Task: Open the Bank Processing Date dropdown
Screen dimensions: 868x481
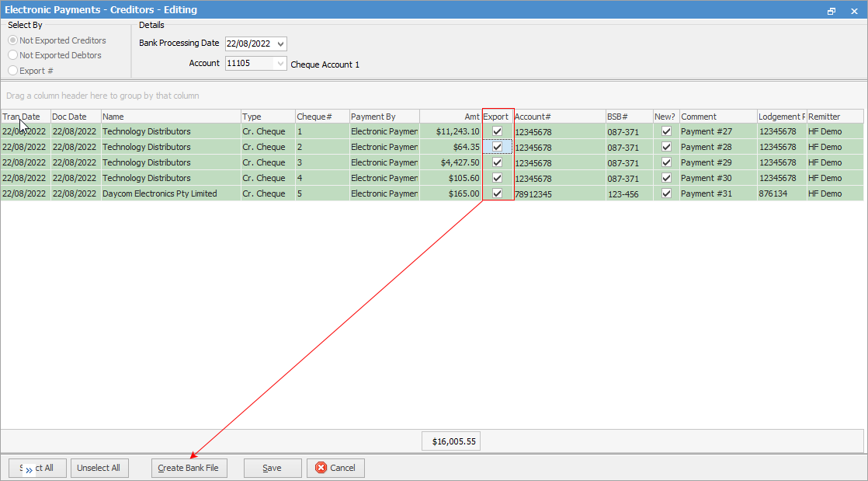Action: click(280, 44)
